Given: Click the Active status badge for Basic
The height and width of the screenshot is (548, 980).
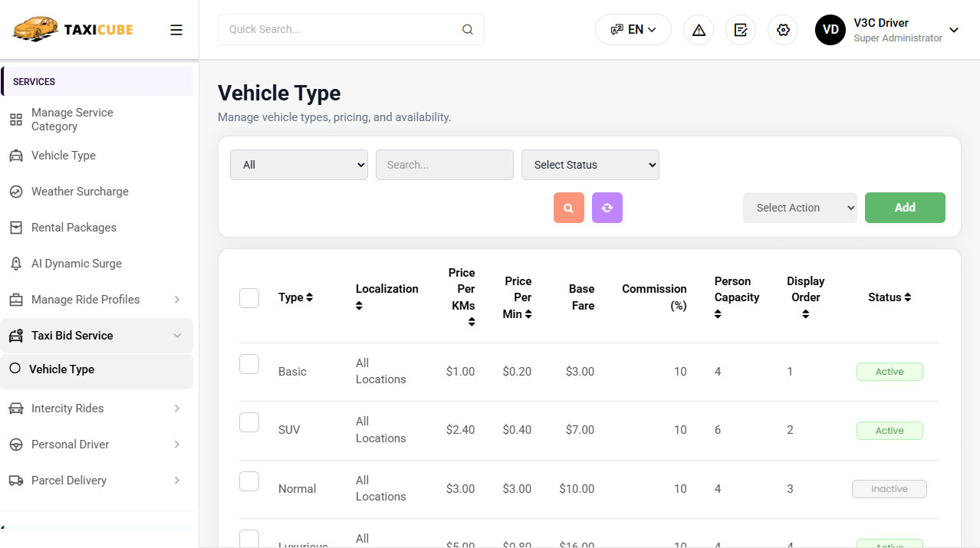Looking at the screenshot, I should 890,372.
